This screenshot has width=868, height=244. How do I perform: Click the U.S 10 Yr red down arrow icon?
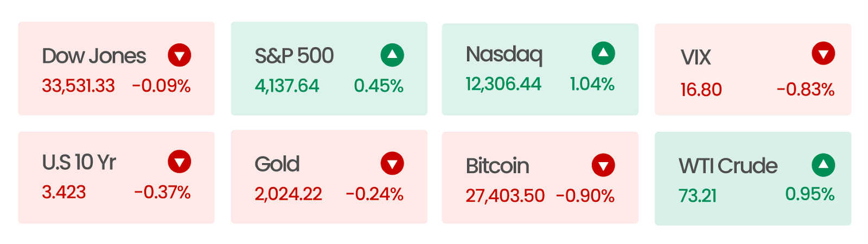point(180,162)
